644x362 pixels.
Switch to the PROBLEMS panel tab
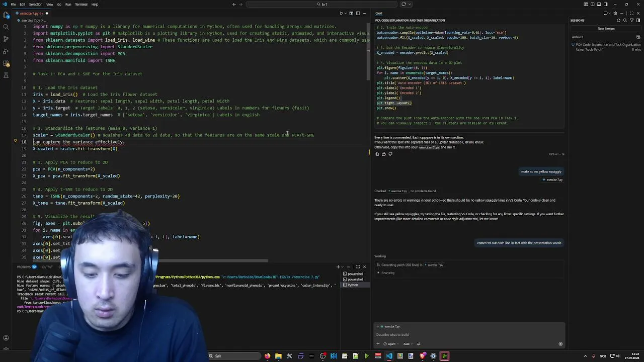[x=26, y=267]
